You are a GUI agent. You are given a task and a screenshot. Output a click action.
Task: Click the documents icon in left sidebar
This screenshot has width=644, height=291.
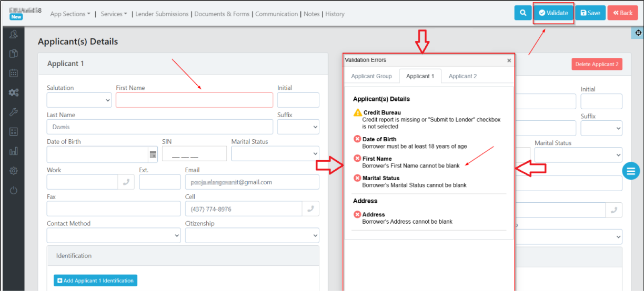[14, 54]
